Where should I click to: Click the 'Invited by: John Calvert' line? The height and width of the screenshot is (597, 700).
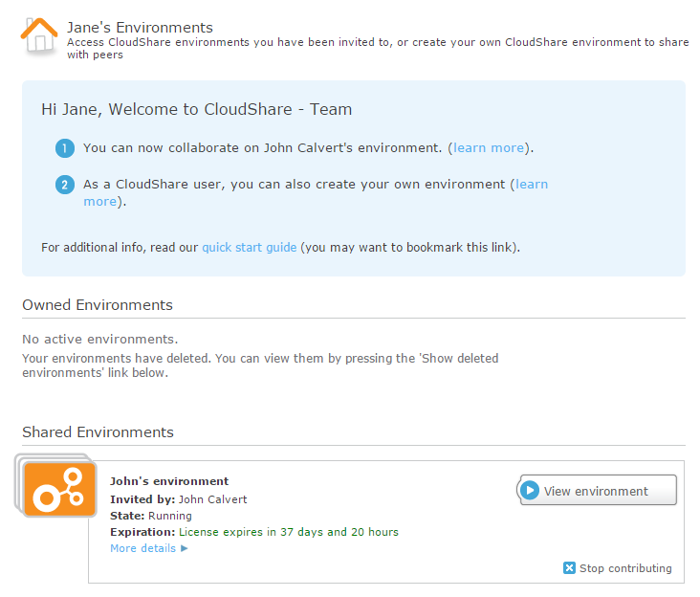178,499
